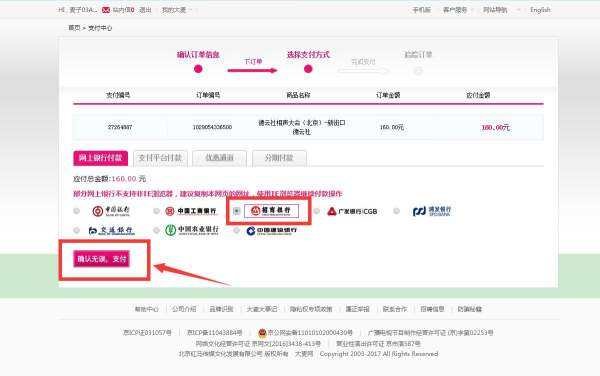Image resolution: width=600 pixels, height=376 pixels.
Task: Click the SPD Bank 浦发银行 logo
Action: pos(432,211)
